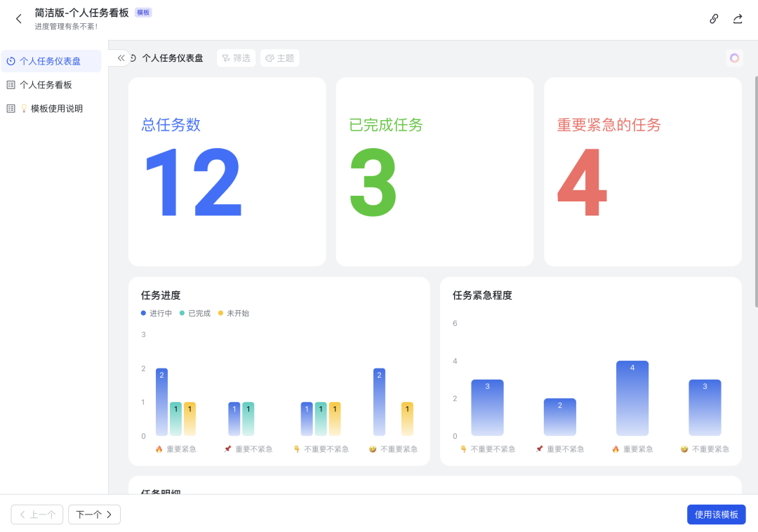Click the subtitle 进度管理有条不紊!
Viewport: 758px width, 532px height.
[66, 27]
